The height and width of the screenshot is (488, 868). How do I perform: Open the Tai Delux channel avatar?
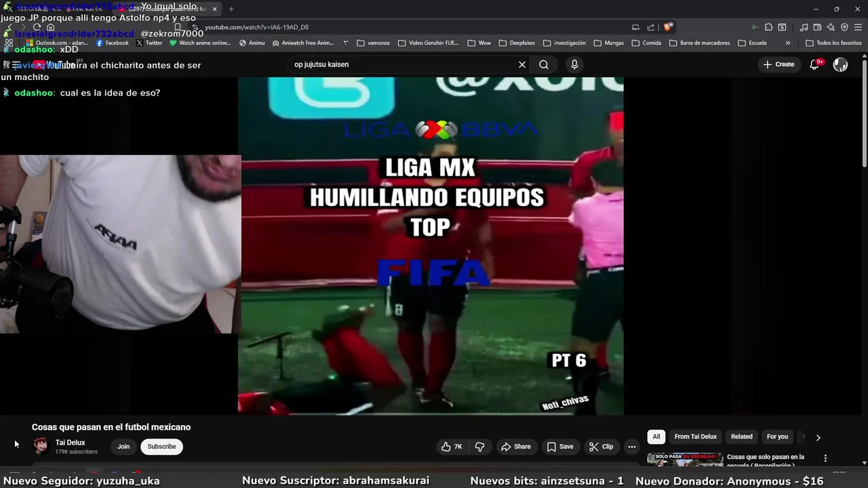click(x=41, y=446)
